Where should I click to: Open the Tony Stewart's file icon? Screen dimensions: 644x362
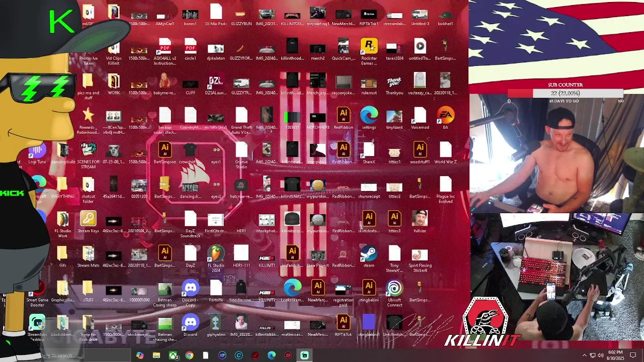point(394,254)
